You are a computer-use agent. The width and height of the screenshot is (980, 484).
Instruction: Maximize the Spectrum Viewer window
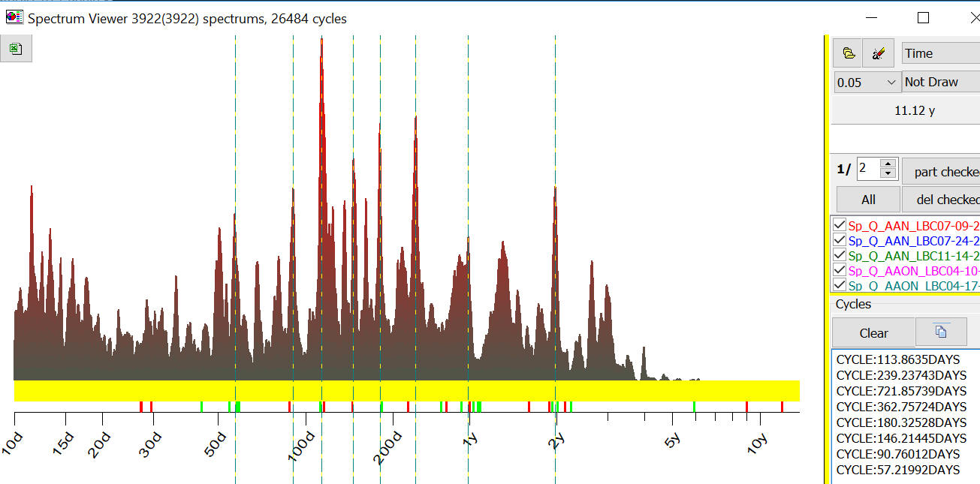pyautogui.click(x=923, y=18)
